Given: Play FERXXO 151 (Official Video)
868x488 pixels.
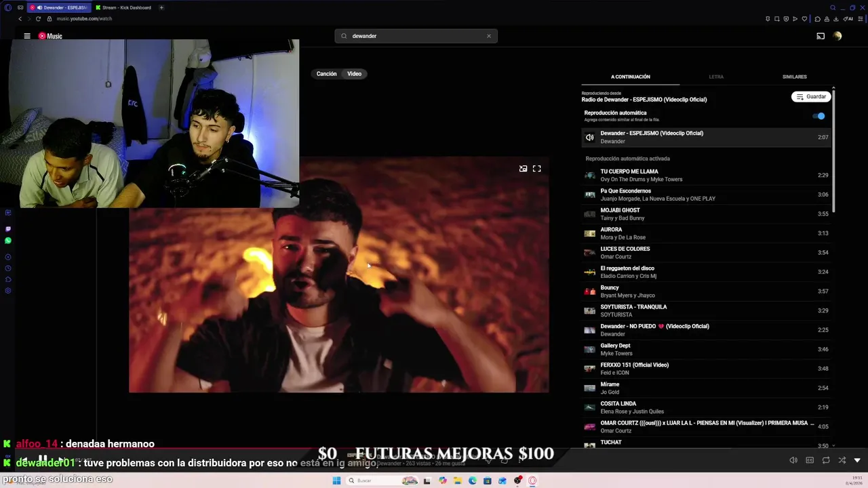Looking at the screenshot, I should point(706,369).
